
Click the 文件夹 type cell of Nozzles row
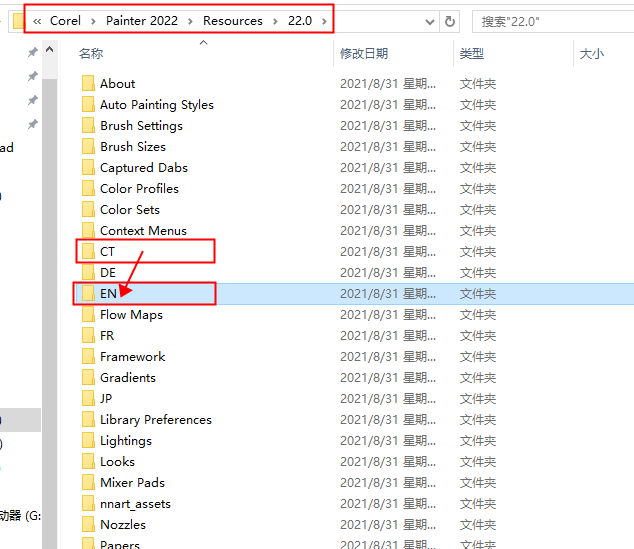[478, 525]
